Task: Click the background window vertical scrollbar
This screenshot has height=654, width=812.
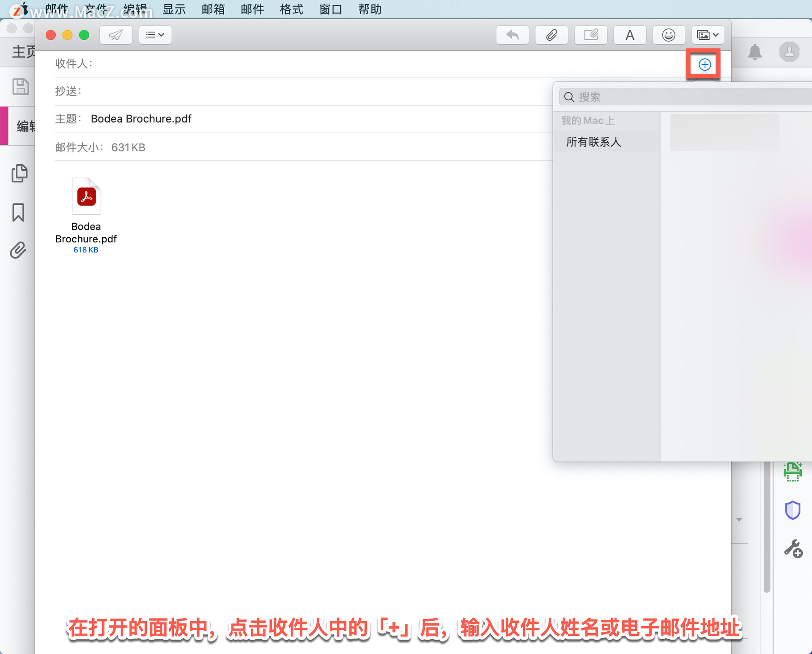Action: click(x=767, y=527)
